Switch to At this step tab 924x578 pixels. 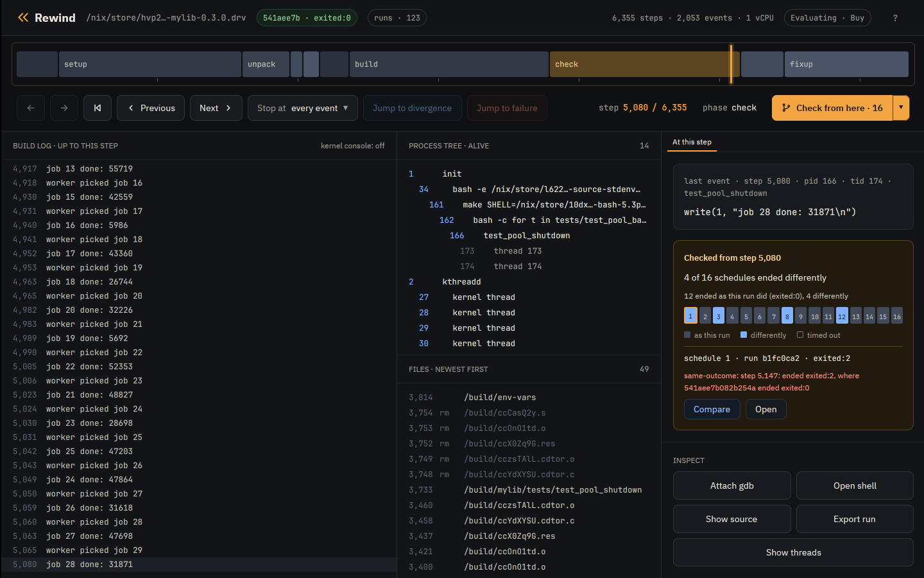(x=692, y=142)
